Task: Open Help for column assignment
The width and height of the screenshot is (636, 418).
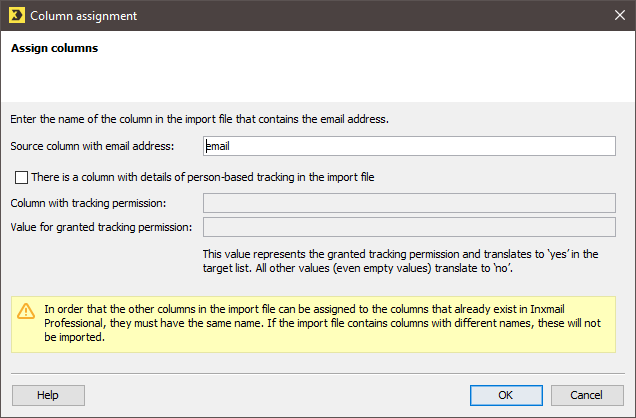Action: 48,395
